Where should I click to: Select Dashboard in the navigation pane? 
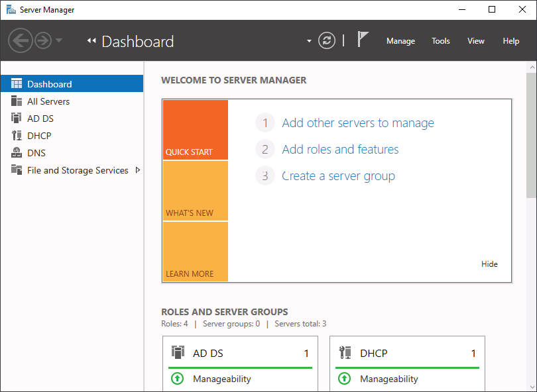(72, 84)
